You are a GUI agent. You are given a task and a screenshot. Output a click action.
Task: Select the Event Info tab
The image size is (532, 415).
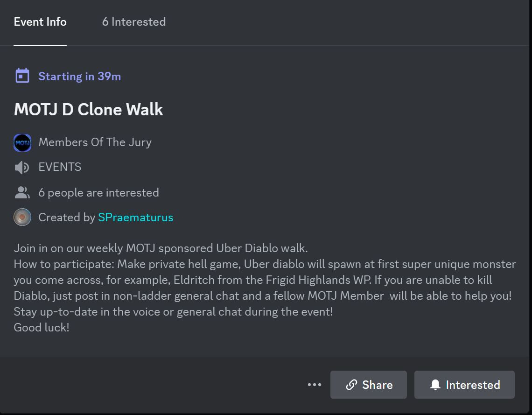[x=40, y=21]
